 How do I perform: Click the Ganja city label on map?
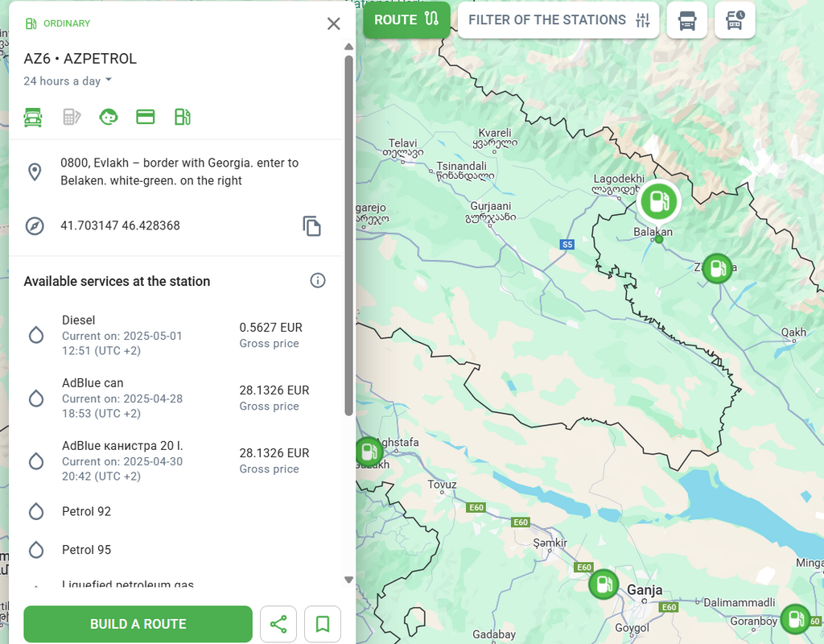click(645, 590)
